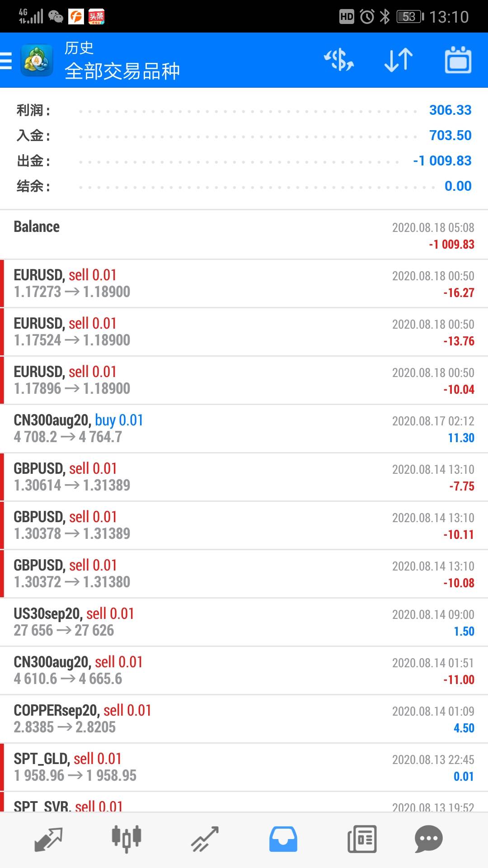Image resolution: width=488 pixels, height=868 pixels.
Task: Tap the 全部交易品种 symbol filter title
Action: [x=122, y=71]
